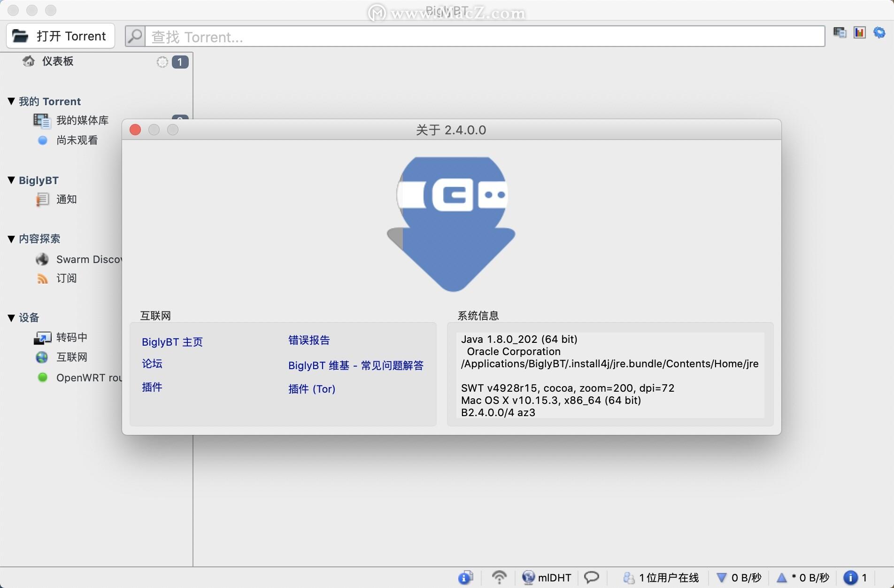894x588 pixels.
Task: Collapse the 设备 devices section
Action: pos(11,317)
